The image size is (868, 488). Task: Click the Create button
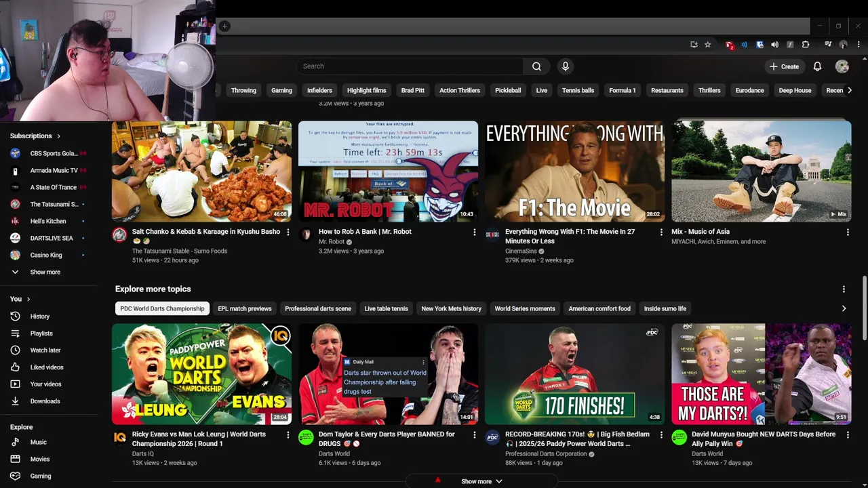(x=784, y=66)
